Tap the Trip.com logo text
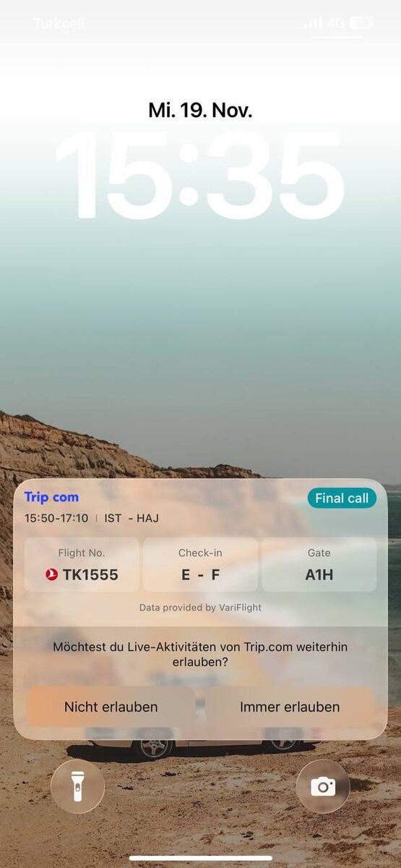The width and height of the screenshot is (401, 868). (51, 497)
